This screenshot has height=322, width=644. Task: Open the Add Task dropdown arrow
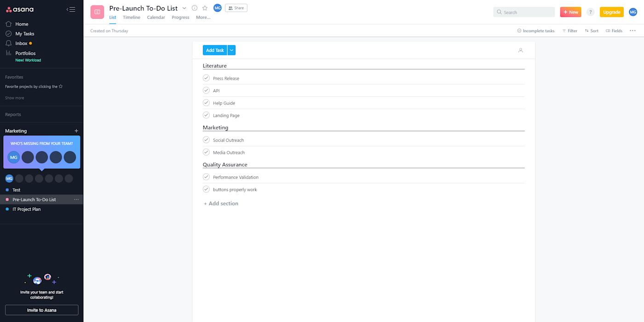click(231, 50)
